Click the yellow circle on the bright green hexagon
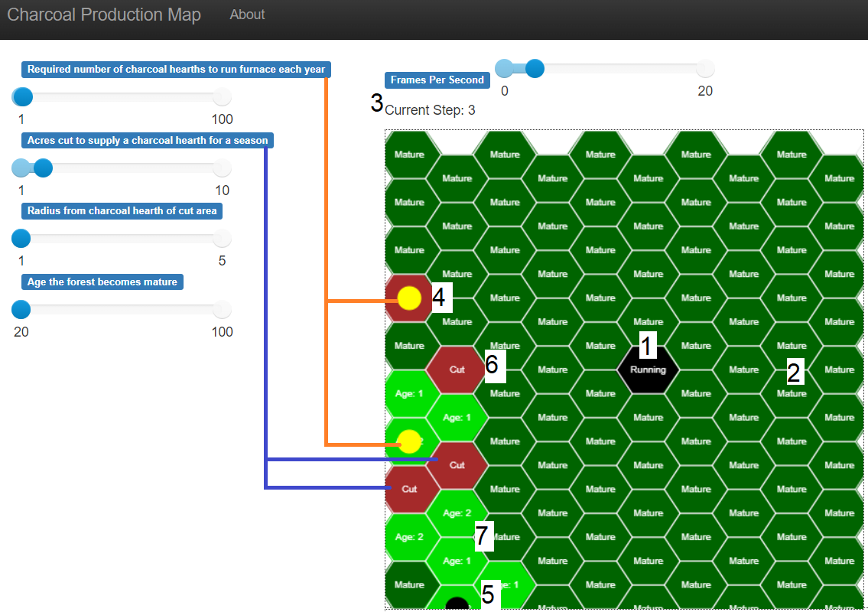 tap(410, 441)
